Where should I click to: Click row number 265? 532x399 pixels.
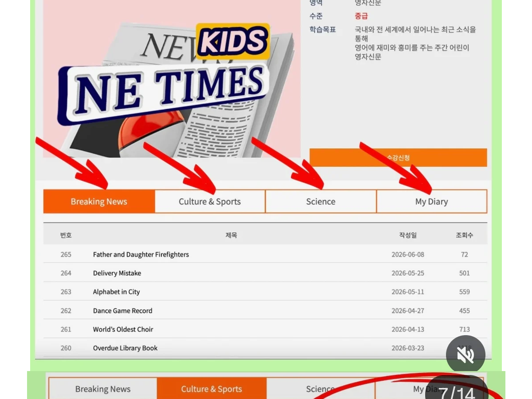[x=66, y=254]
